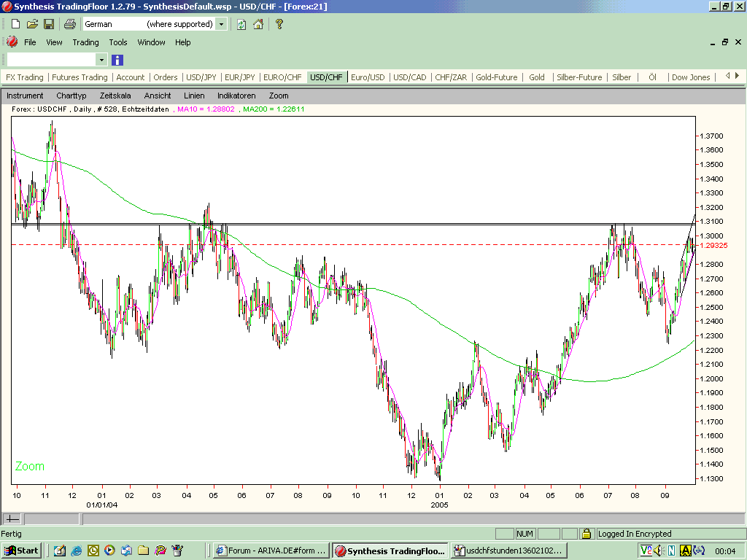
Task: Switch to the FX Trading tab
Action: [x=24, y=77]
